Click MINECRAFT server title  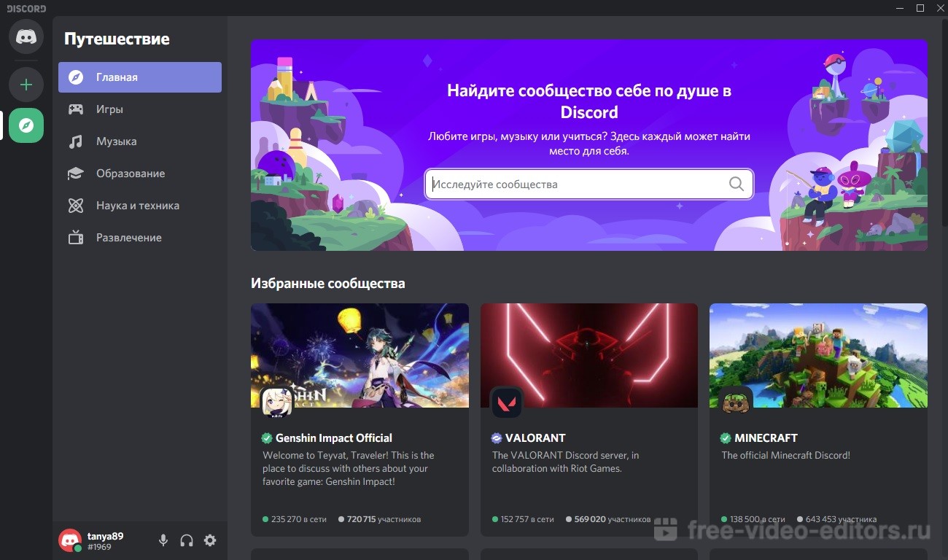click(766, 438)
